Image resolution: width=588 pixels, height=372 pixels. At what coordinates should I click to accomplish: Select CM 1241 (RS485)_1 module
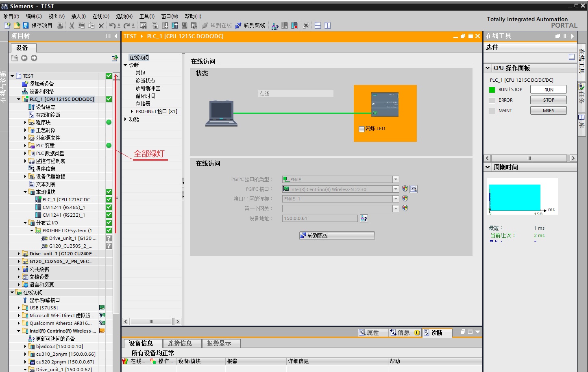pos(64,207)
